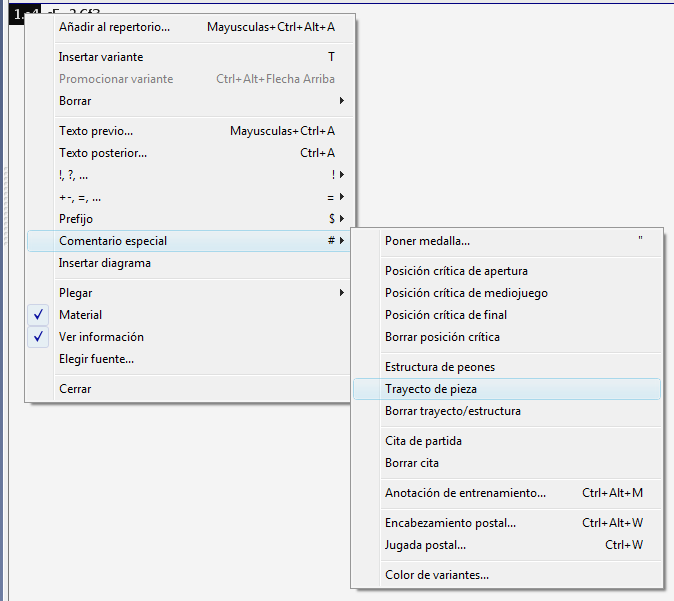Mark Posición crítica de apertura
Screen dimensions: 674x601
(507, 271)
